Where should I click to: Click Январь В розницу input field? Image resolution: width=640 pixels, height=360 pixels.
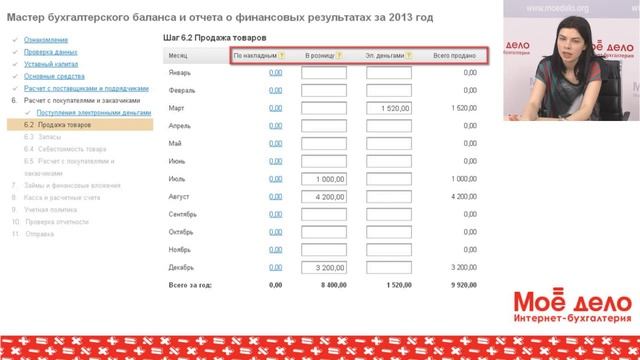point(324,73)
